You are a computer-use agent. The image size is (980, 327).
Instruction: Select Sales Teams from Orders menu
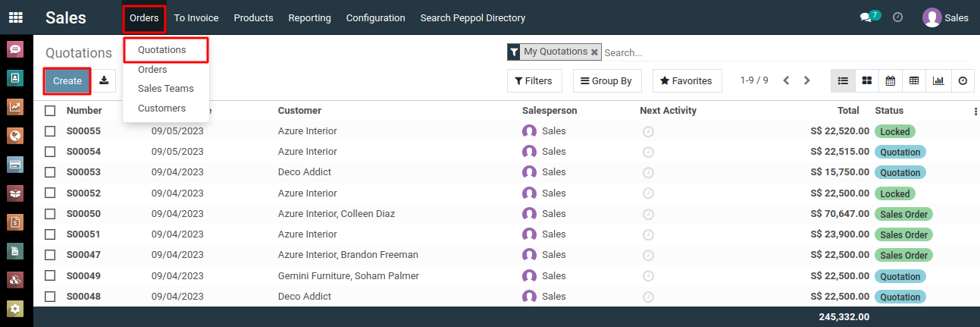point(165,89)
